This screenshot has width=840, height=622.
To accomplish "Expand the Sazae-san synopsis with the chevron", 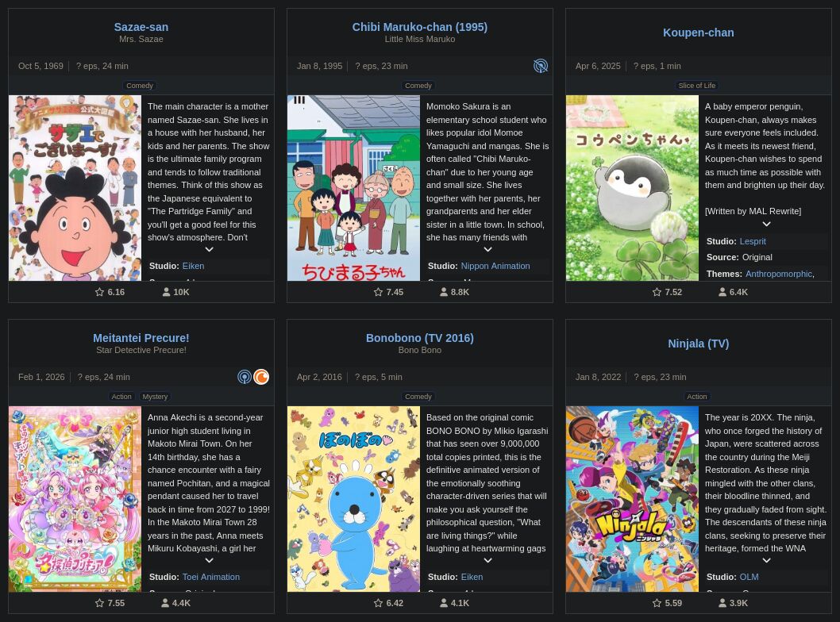I will point(209,249).
